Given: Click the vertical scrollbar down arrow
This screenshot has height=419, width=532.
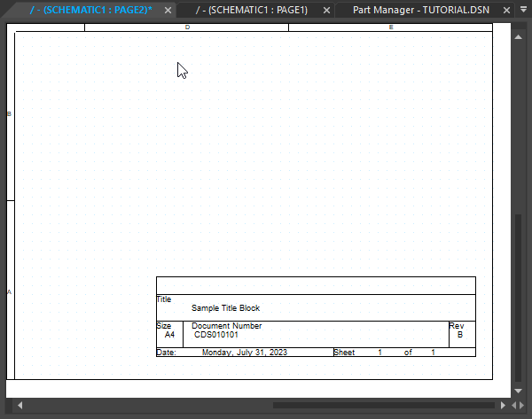Looking at the screenshot, I should pos(520,391).
